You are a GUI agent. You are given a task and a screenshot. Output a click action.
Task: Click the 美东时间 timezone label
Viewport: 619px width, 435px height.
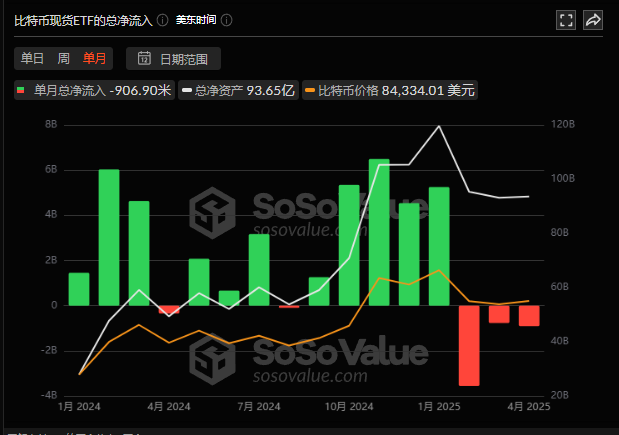click(x=195, y=20)
